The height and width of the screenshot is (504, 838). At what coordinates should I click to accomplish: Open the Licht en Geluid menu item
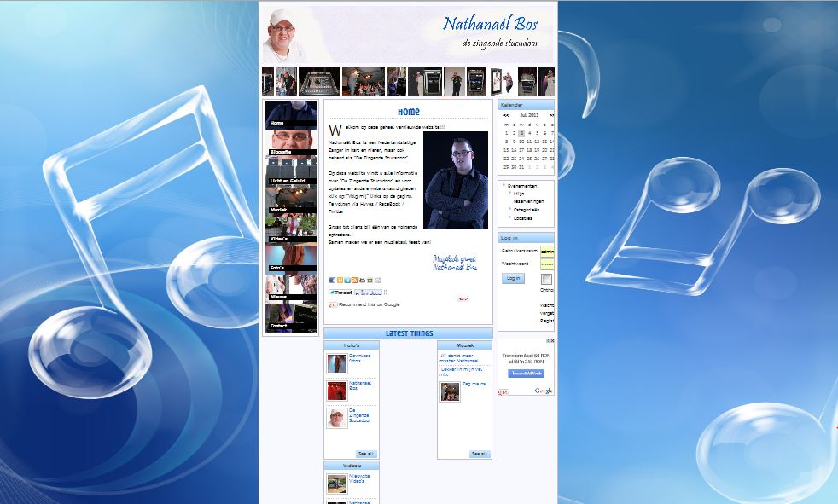tap(291, 172)
